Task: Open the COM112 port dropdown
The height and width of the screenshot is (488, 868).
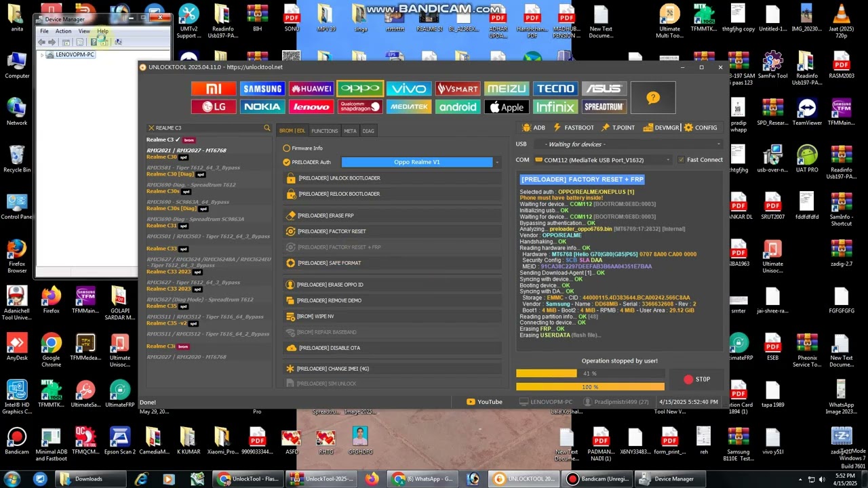Action: 603,160
